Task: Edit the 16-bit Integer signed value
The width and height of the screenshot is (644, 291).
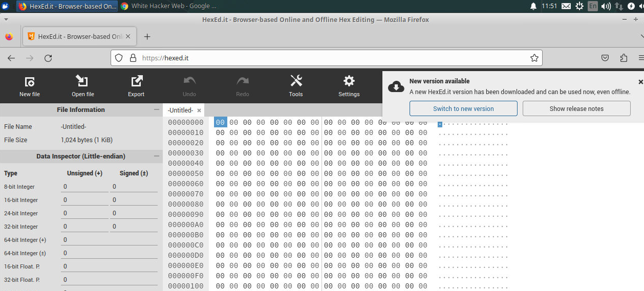Action: pyautogui.click(x=134, y=200)
